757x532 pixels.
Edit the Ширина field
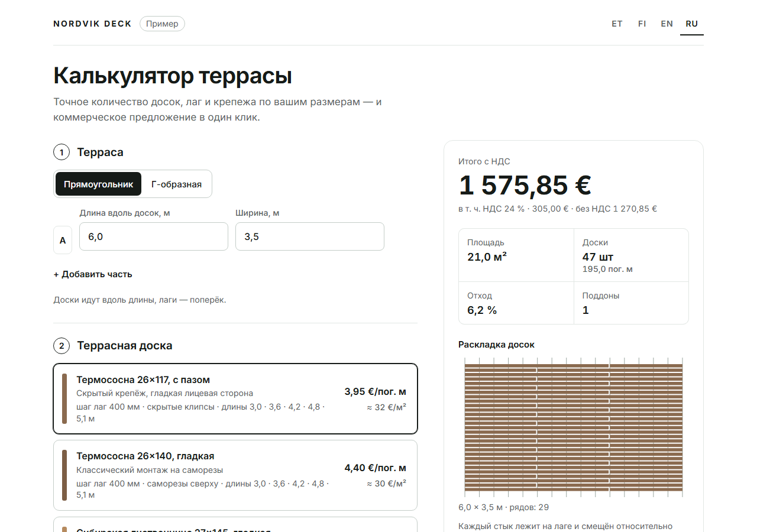[x=310, y=236]
